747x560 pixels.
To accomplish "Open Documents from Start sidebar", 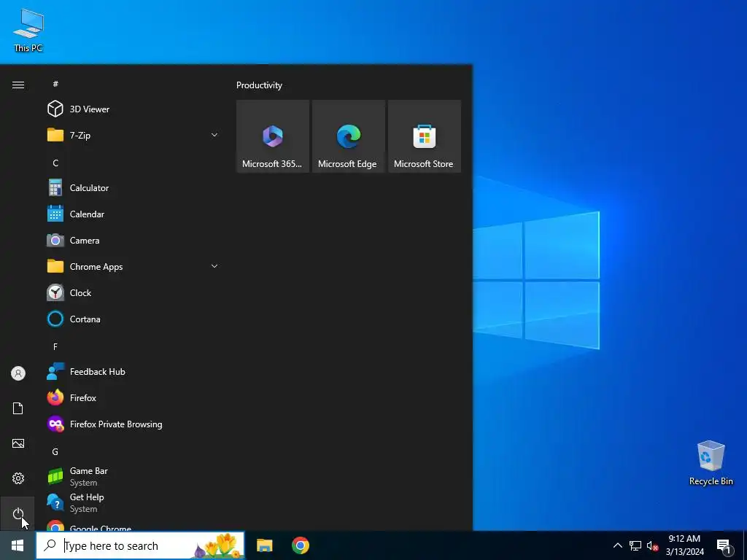I will click(18, 408).
